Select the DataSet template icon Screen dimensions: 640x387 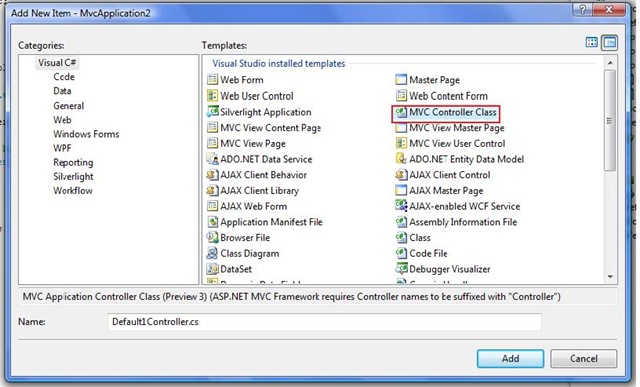tap(212, 269)
